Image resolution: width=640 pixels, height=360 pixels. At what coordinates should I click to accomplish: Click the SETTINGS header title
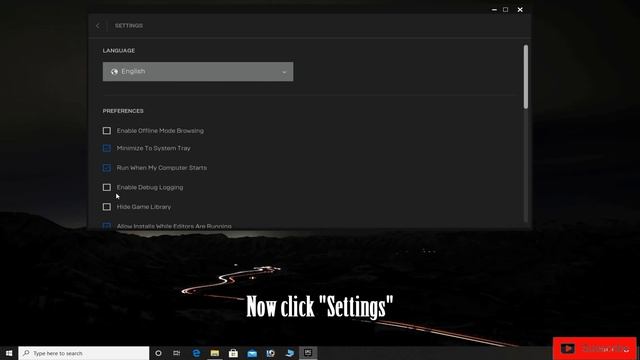click(x=129, y=26)
